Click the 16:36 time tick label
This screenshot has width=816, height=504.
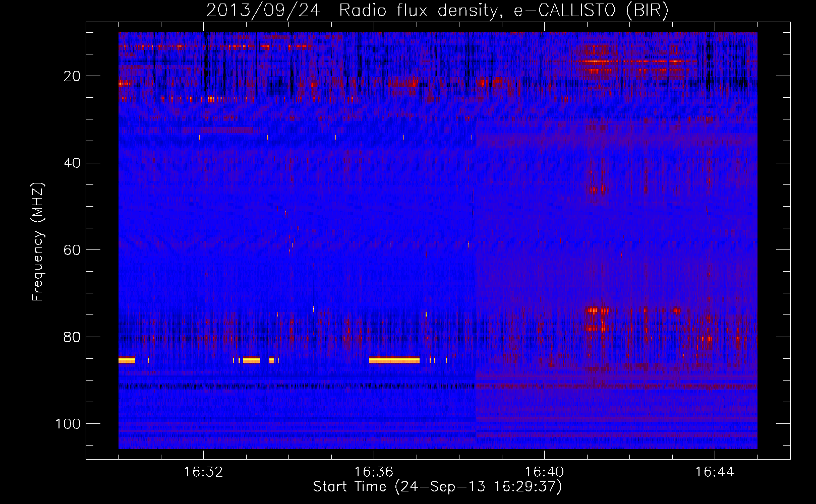coord(374,472)
